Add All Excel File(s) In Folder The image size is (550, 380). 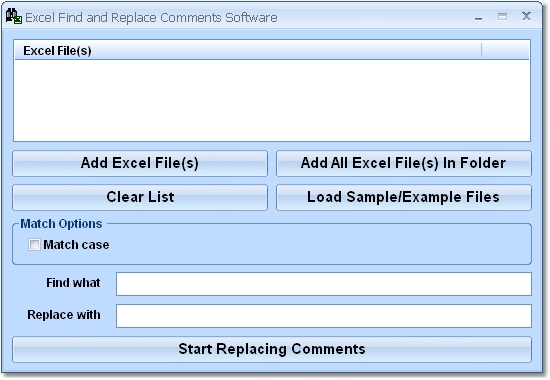click(404, 164)
